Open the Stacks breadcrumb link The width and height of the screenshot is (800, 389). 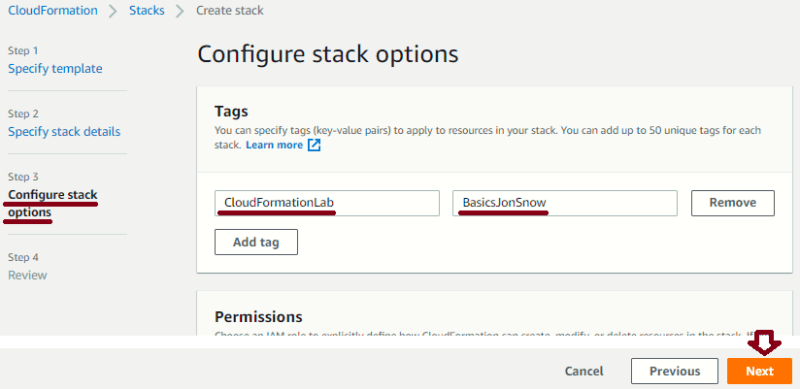[147, 10]
